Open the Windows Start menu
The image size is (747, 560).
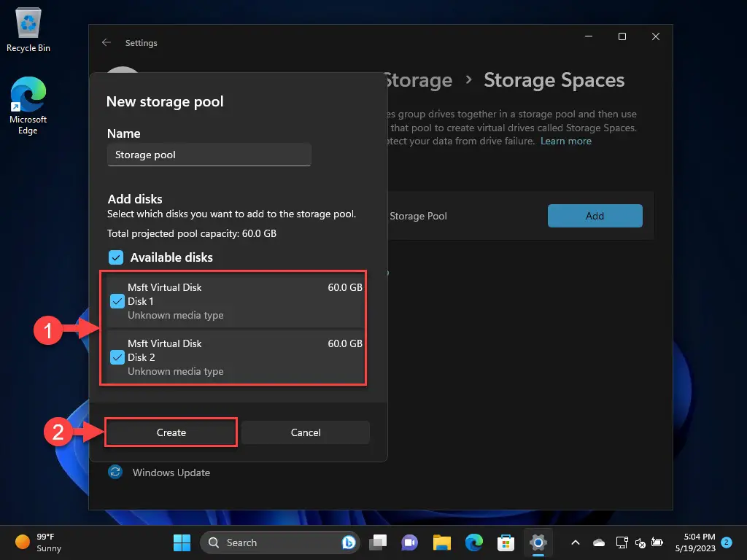[x=182, y=542]
